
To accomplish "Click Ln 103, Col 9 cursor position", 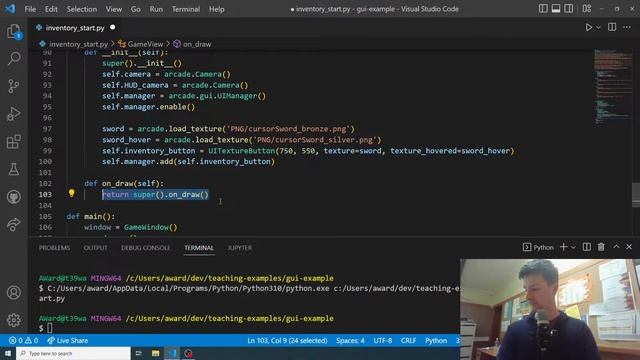I will point(287,340).
